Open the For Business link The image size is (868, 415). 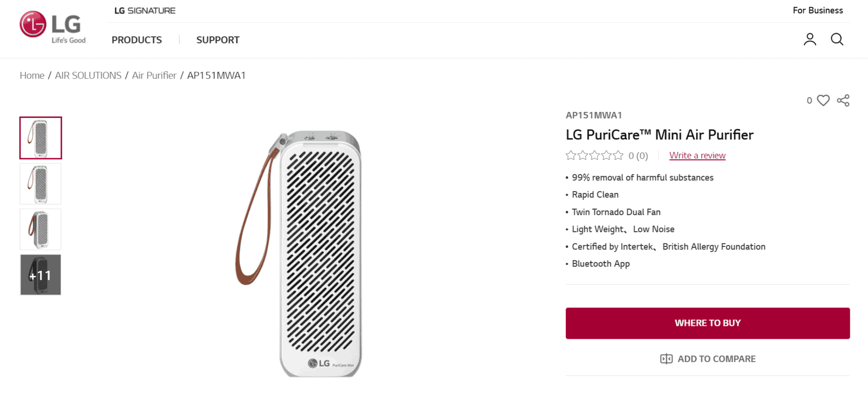pos(817,10)
